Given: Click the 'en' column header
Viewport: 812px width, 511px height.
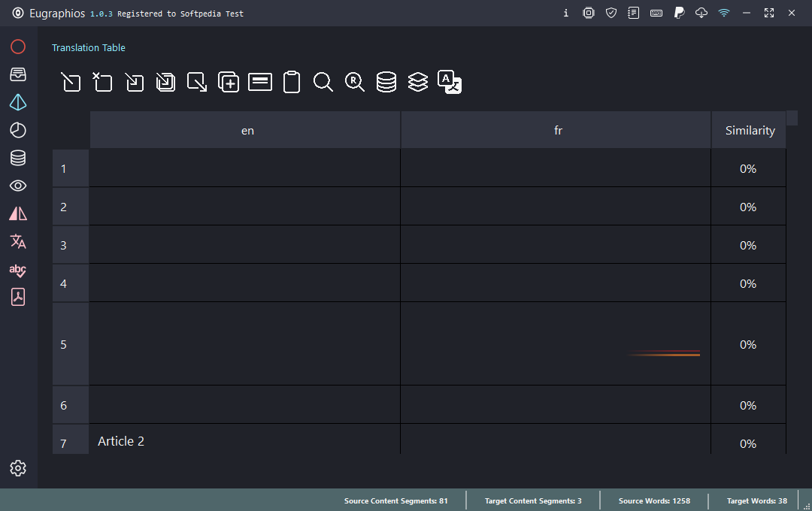Looking at the screenshot, I should coord(247,130).
